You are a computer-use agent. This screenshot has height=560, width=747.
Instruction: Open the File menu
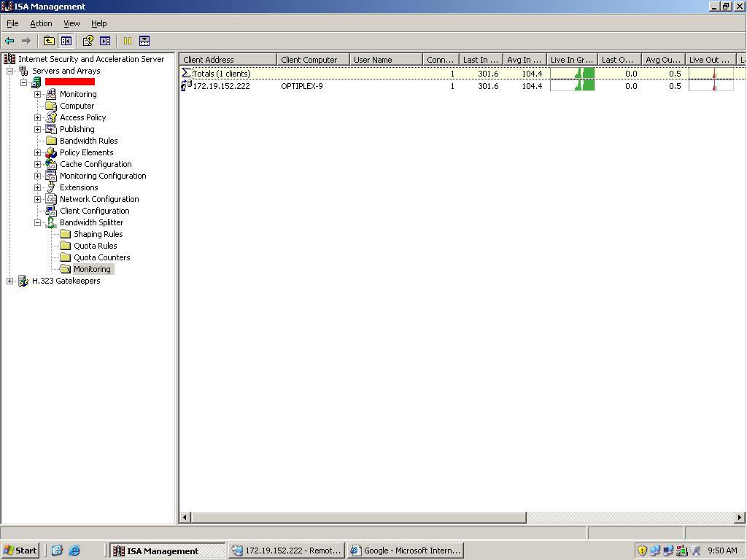[12, 23]
